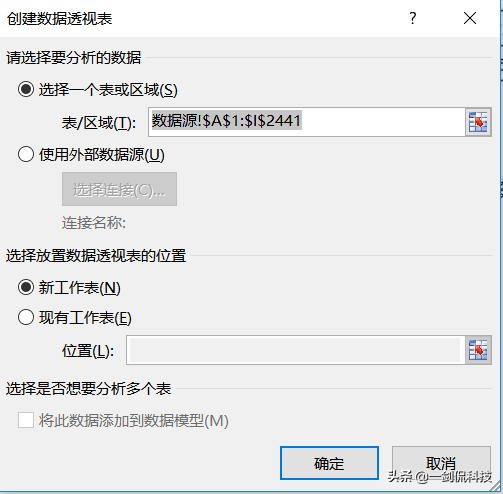Image resolution: width=503 pixels, height=494 pixels.
Task: Click the range selector icon beside 表/区域 field
Action: tap(478, 122)
